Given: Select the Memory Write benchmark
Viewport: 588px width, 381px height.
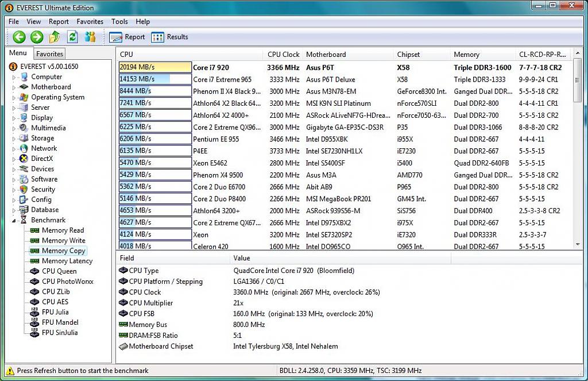Looking at the screenshot, I should tap(63, 240).
